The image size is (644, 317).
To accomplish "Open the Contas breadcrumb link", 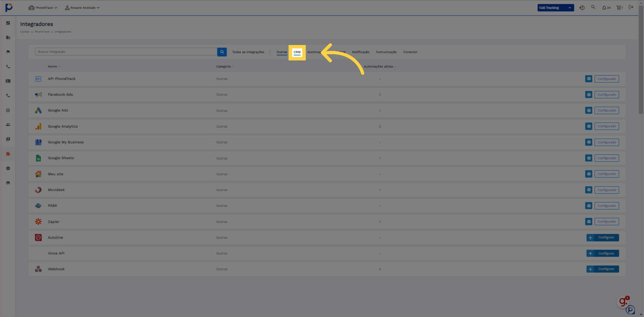I will pyautogui.click(x=24, y=32).
